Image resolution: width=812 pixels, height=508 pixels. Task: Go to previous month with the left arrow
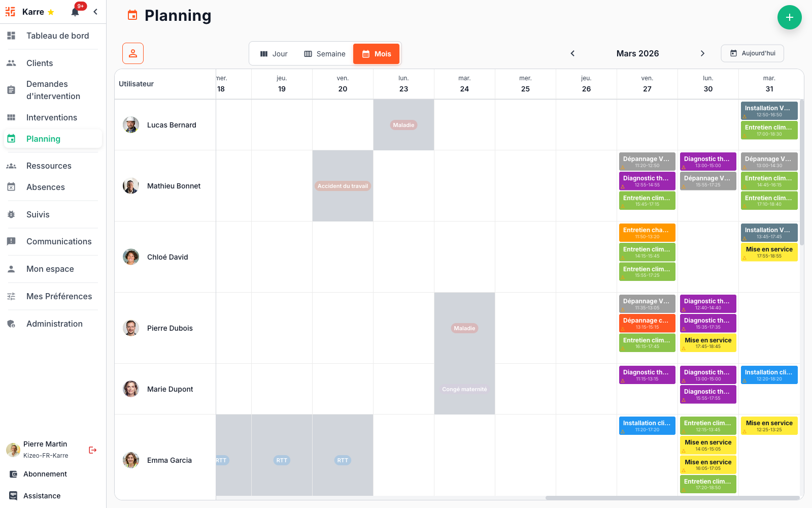click(572, 53)
